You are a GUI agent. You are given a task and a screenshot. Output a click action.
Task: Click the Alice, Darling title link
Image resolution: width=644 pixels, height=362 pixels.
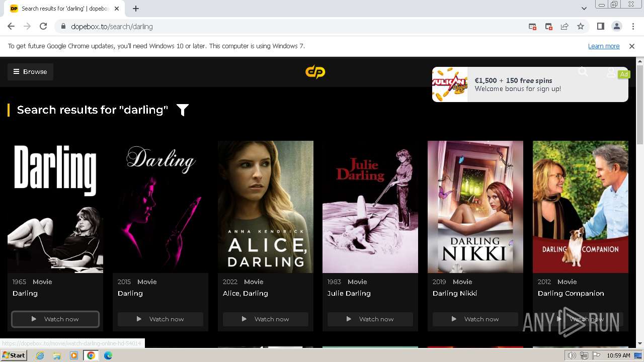point(246,294)
